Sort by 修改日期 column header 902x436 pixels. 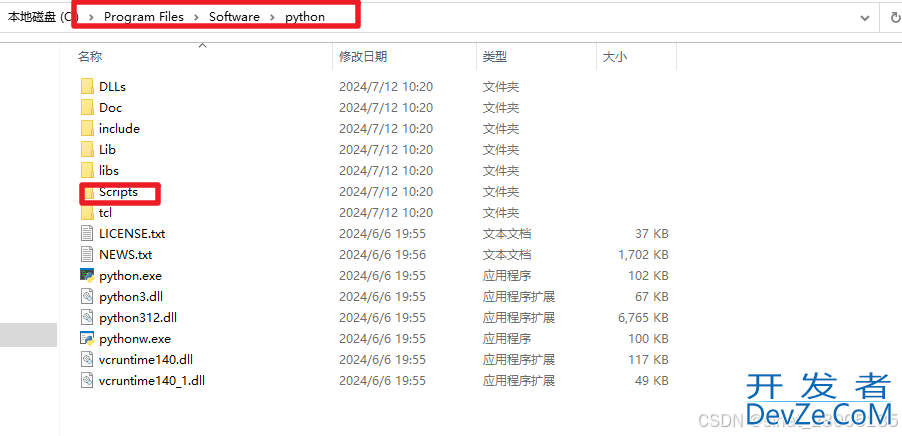[363, 56]
